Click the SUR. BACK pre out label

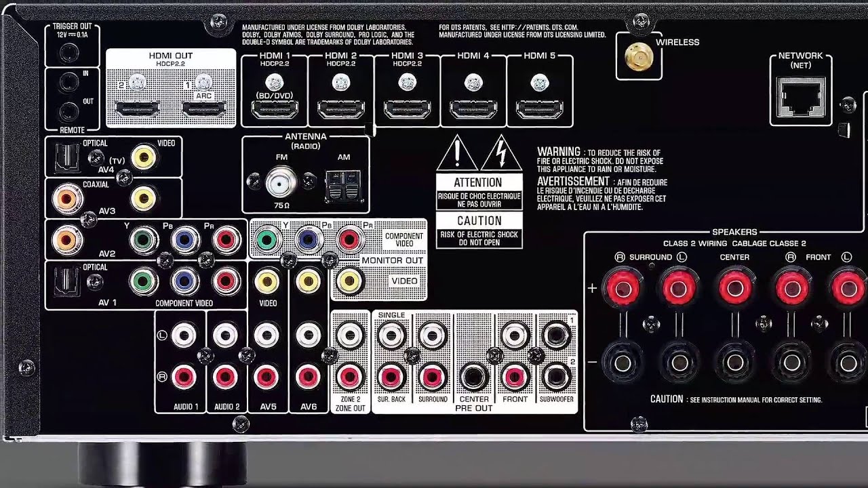393,400
